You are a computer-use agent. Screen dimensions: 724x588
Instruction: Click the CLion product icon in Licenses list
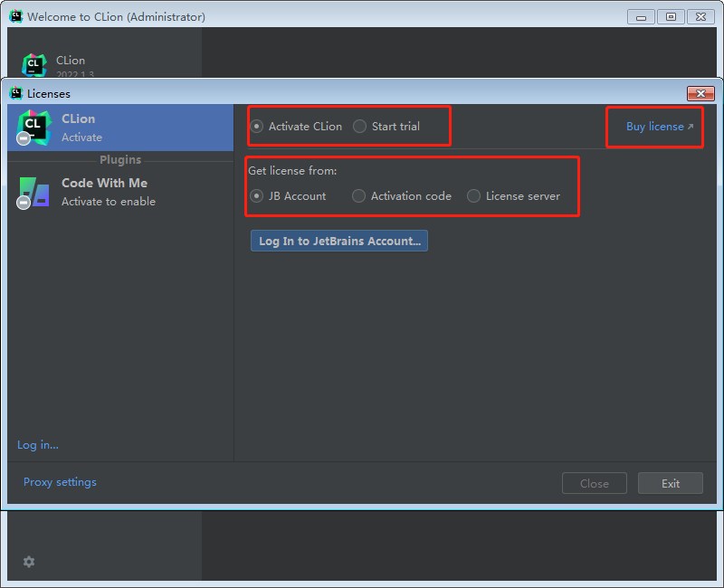pyautogui.click(x=33, y=128)
